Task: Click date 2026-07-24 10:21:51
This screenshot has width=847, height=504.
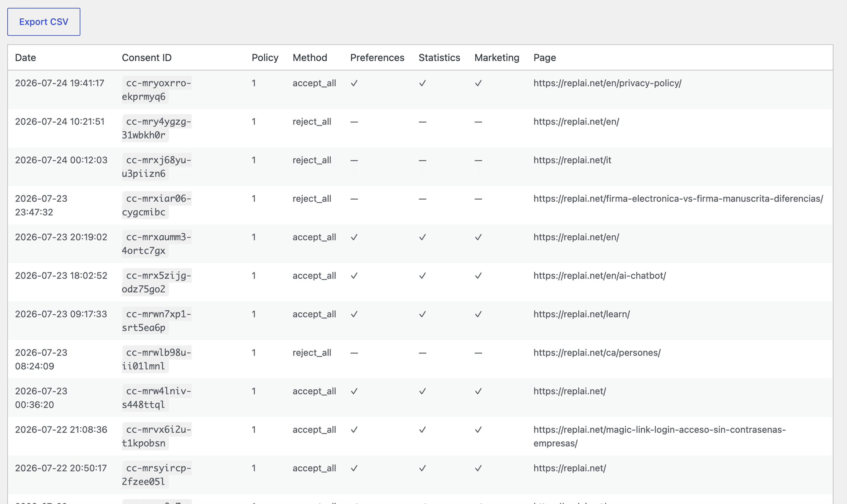Action: pos(60,121)
